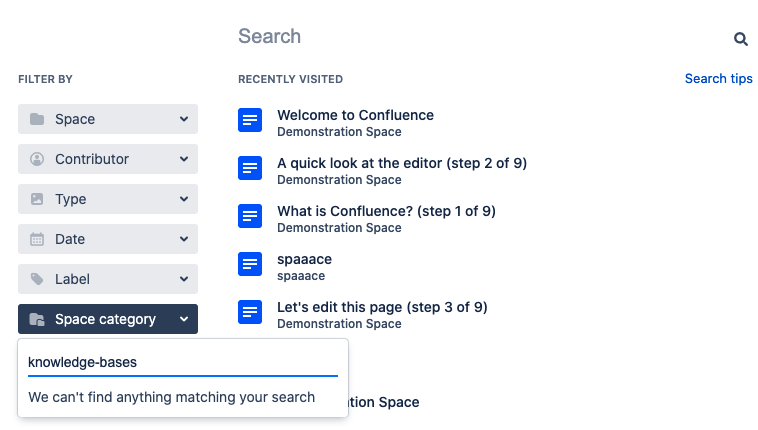Click folder icon in Space filter
758x430 pixels.
[37, 119]
